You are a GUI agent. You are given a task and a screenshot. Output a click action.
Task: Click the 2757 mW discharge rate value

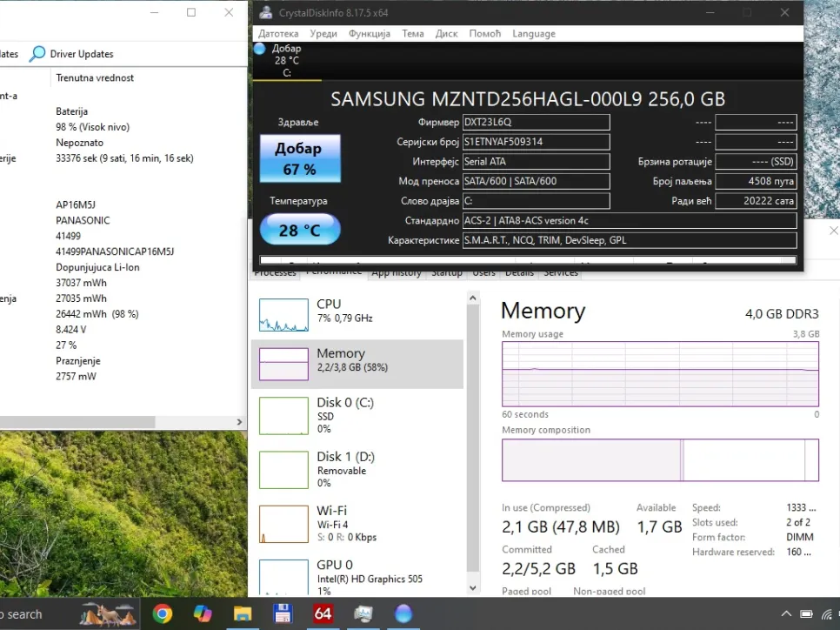click(x=76, y=377)
